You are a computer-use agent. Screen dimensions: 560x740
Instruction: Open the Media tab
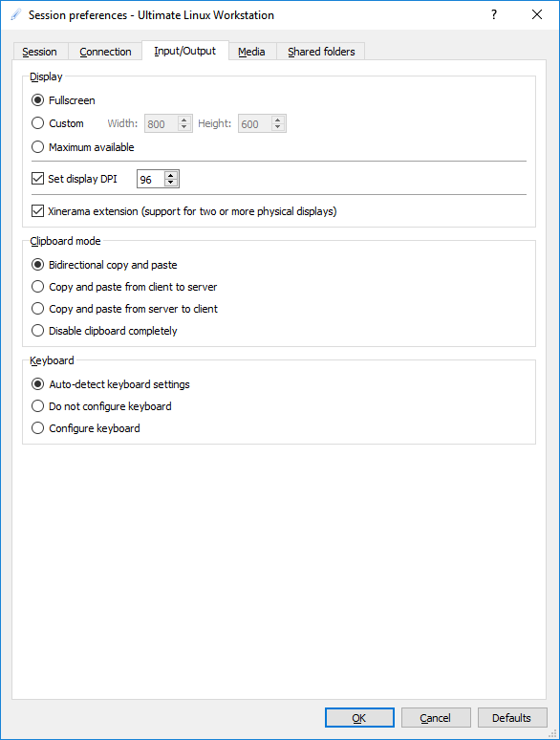point(251,52)
